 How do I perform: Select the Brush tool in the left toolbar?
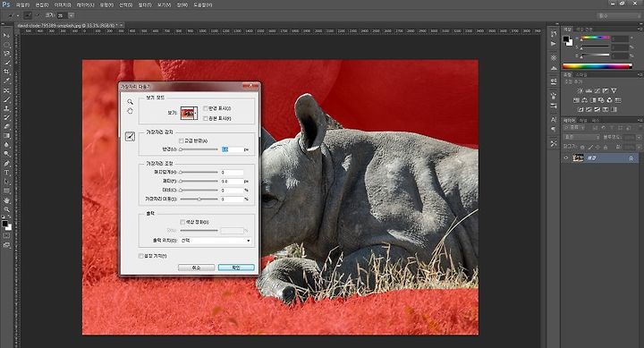point(6,99)
